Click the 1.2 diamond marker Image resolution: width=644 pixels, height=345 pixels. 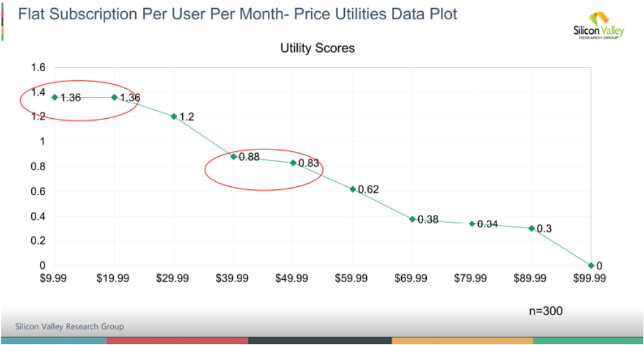(x=174, y=116)
